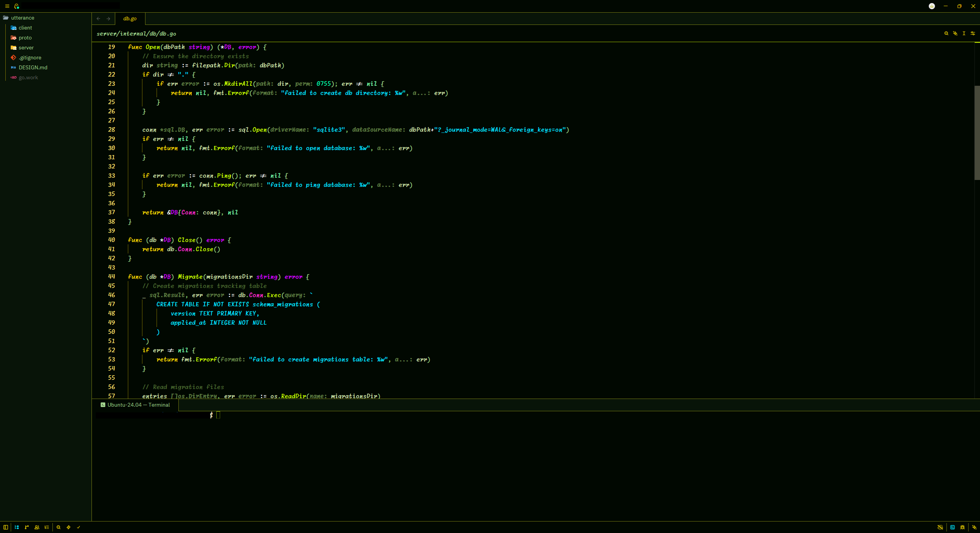Image resolution: width=980 pixels, height=533 pixels.
Task: Click line number 44 in the gutter
Action: point(111,276)
